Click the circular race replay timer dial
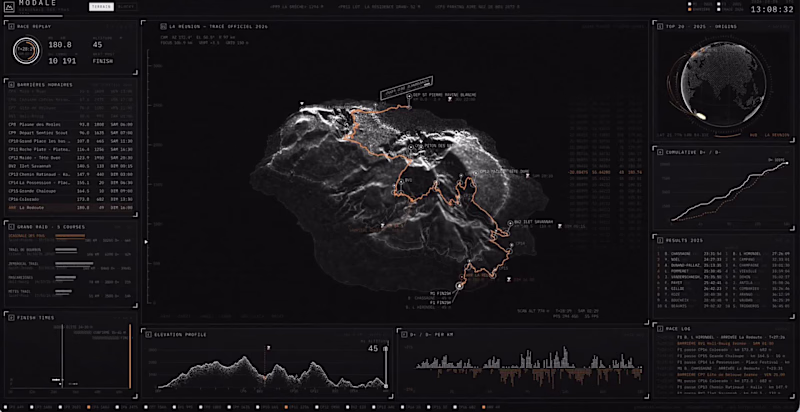 (26, 49)
